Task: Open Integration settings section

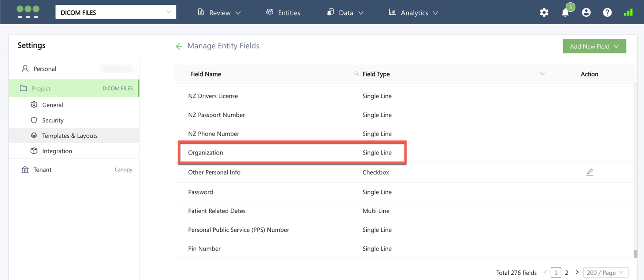Action: click(x=57, y=151)
